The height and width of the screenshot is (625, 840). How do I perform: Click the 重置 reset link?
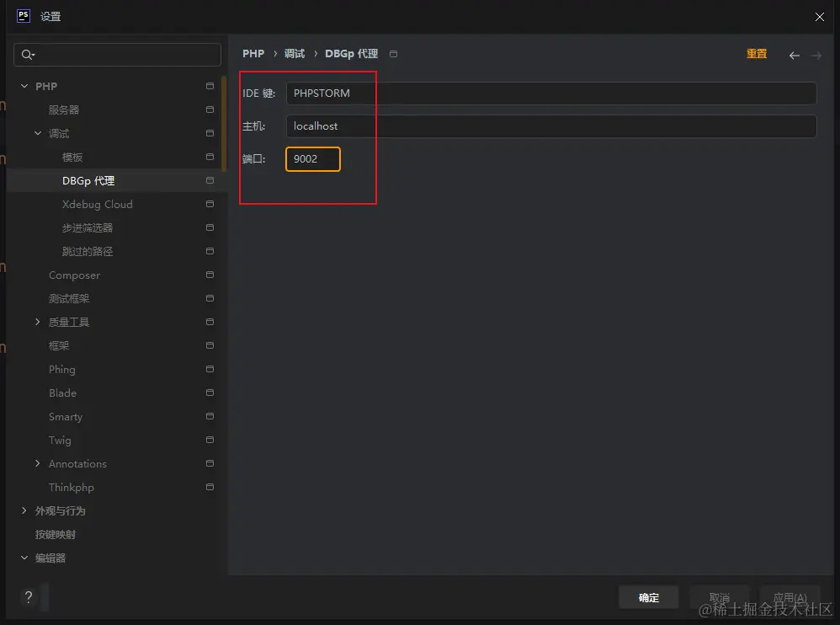click(757, 54)
